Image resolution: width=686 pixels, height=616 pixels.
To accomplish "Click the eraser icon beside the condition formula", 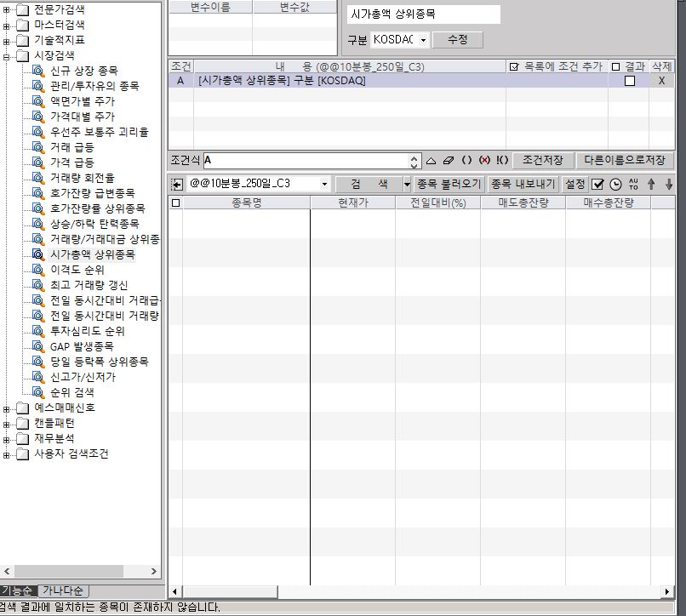I will coord(449,160).
